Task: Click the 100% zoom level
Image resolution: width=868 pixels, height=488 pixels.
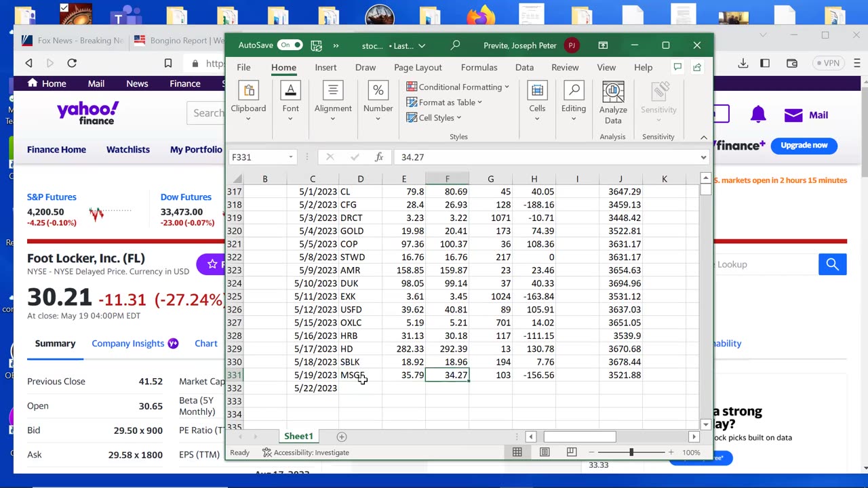Action: tap(691, 453)
